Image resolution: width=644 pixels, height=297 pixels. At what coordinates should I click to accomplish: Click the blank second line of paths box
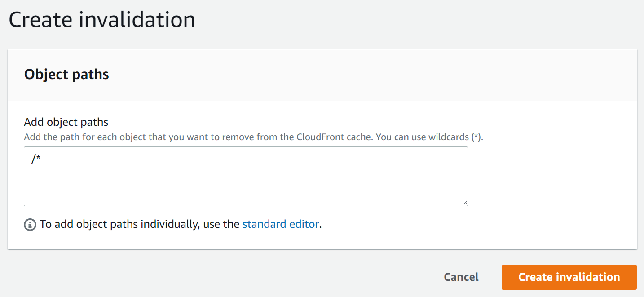[x=246, y=173]
